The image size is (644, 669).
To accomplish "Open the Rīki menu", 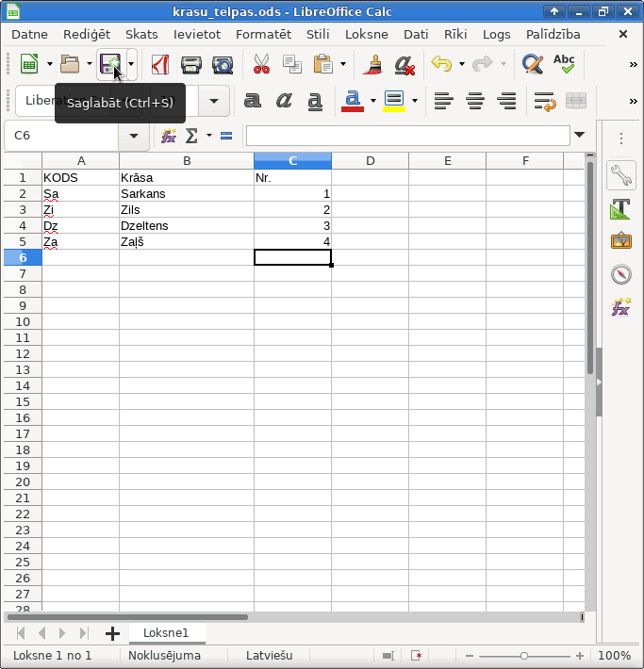I will click(455, 35).
